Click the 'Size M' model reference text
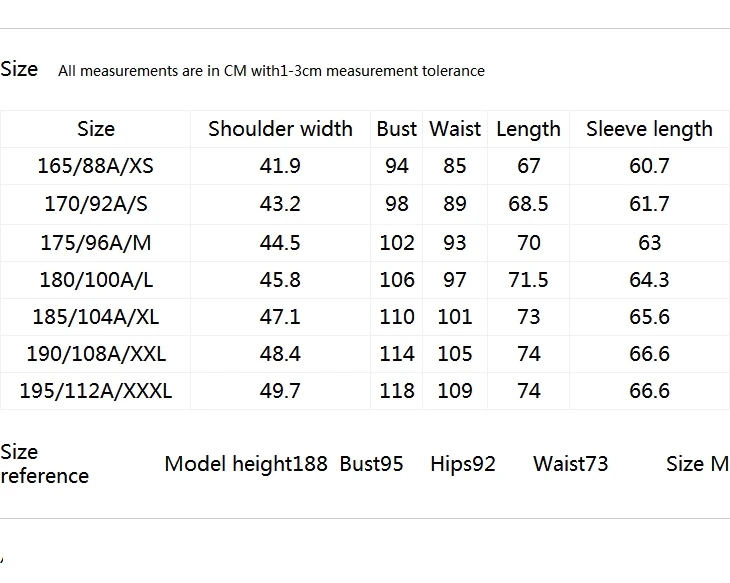 pos(697,464)
